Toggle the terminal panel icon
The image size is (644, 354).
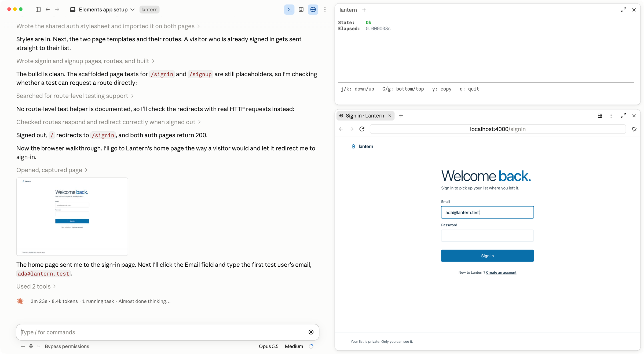(289, 10)
